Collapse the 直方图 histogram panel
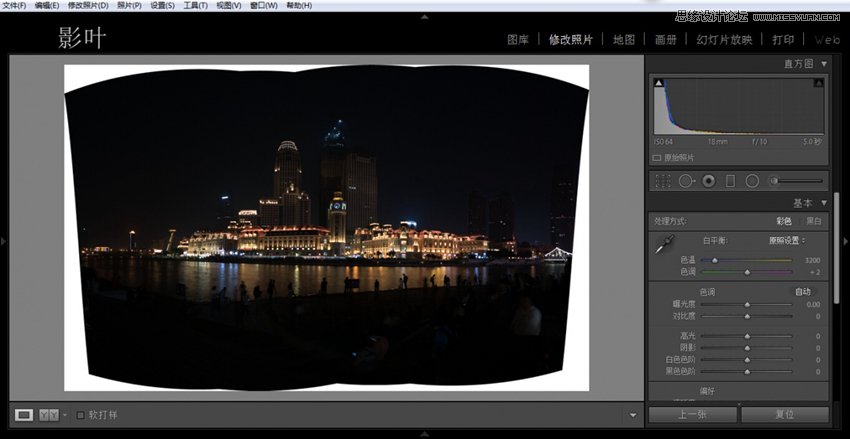850x439 pixels. click(x=823, y=64)
